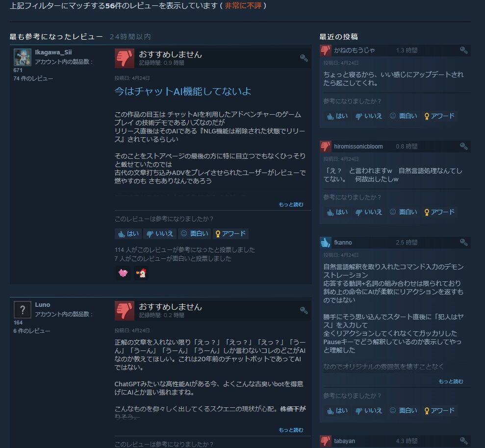Open the Ikagawa_Sii username link
Screen dimensions: 485x448
click(53, 52)
